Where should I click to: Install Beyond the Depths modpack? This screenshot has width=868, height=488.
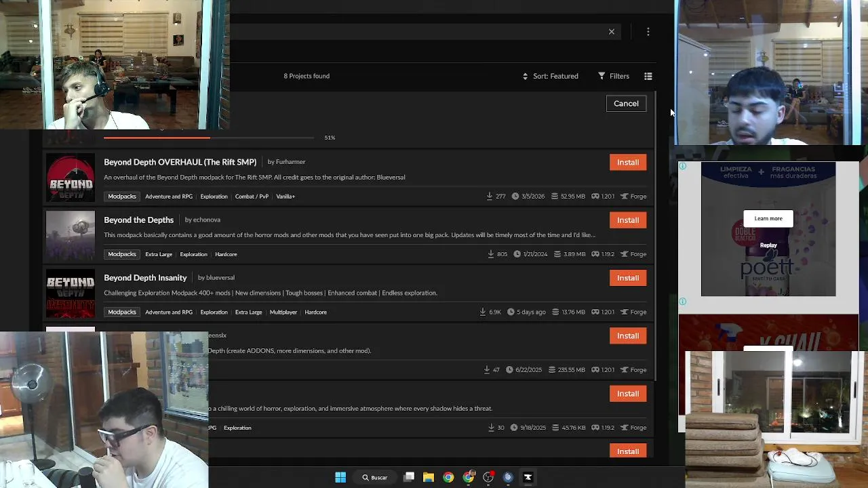[x=628, y=220]
